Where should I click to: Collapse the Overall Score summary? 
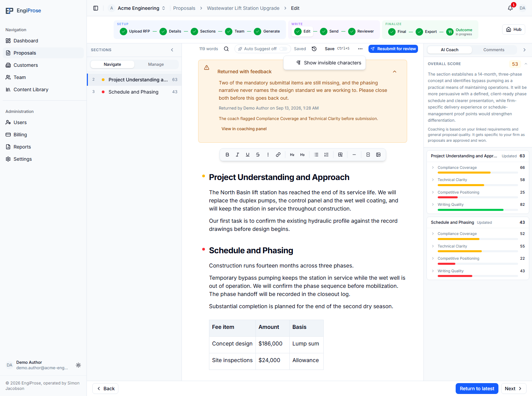526,64
